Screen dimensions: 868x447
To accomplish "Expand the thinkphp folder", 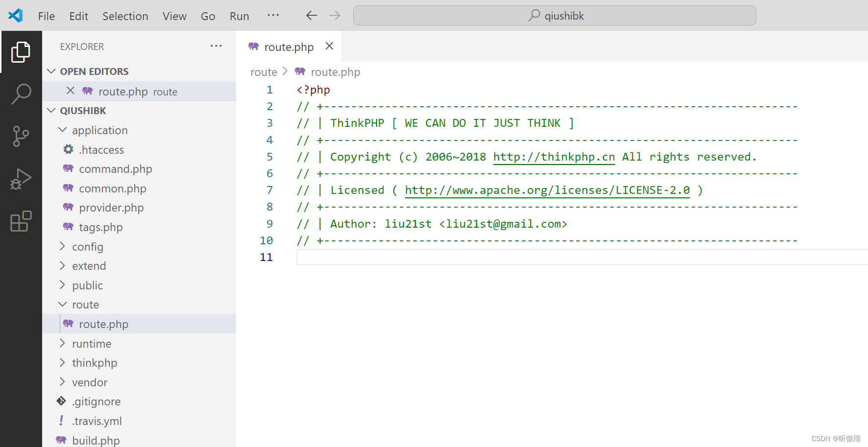I will pos(62,362).
